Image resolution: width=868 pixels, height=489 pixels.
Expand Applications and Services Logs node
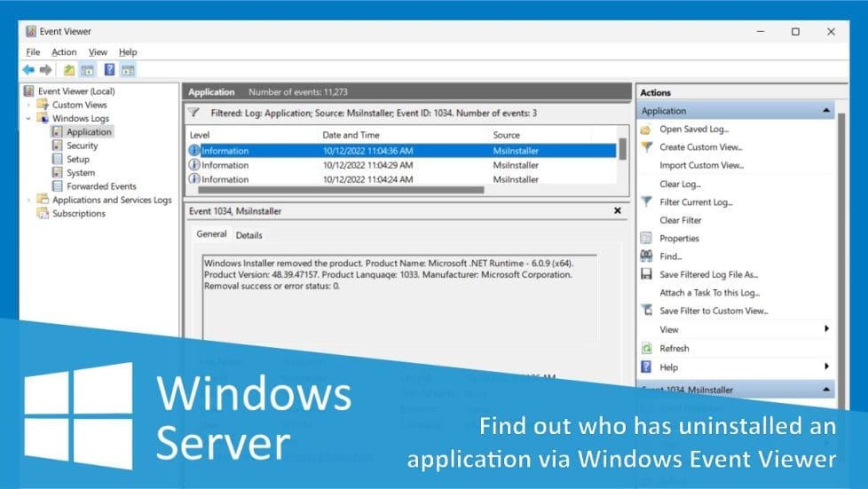pos(28,201)
